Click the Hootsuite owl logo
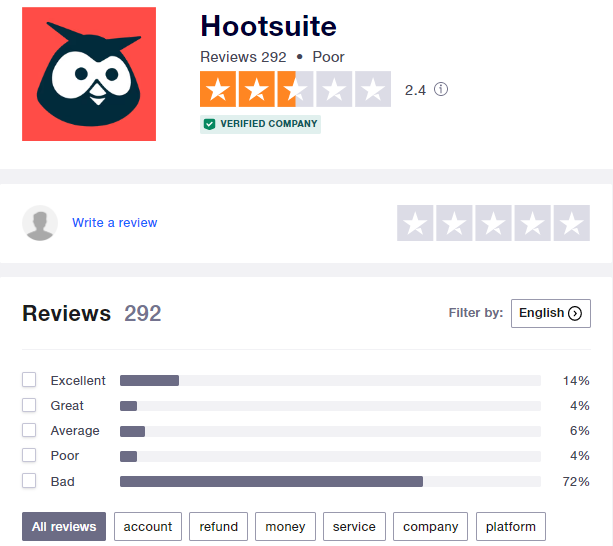The width and height of the screenshot is (613, 546). click(89, 74)
